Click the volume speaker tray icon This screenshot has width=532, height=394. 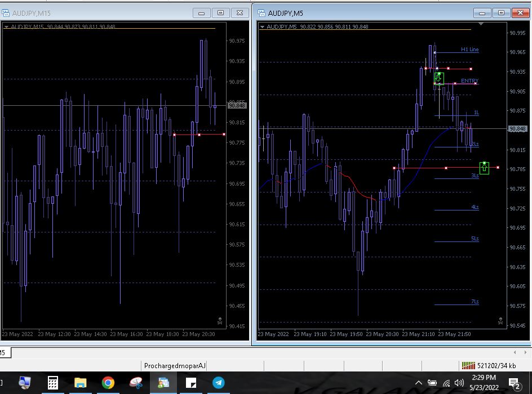pyautogui.click(x=459, y=383)
